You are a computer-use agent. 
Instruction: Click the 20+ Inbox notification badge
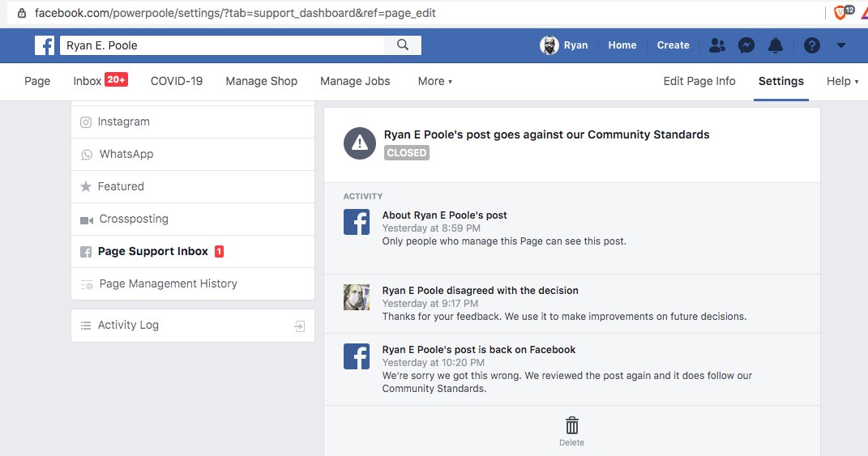(x=116, y=79)
